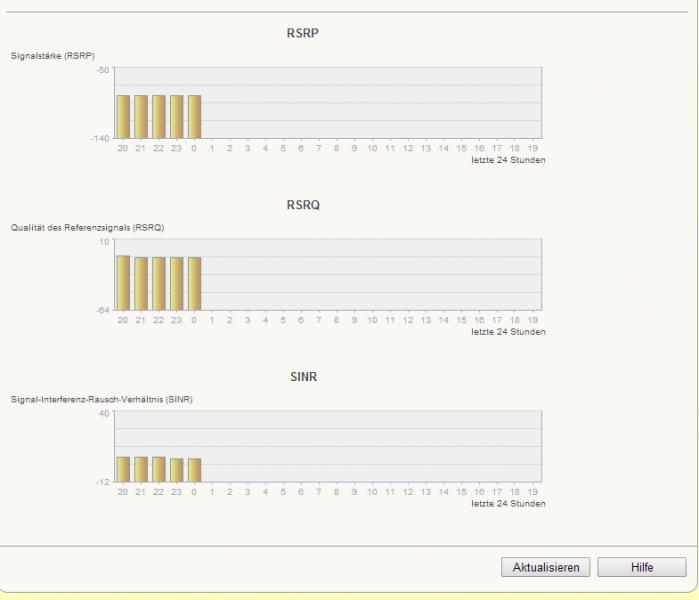
Task: Click hour 22 bar in RSRQ chart
Action: coord(159,284)
